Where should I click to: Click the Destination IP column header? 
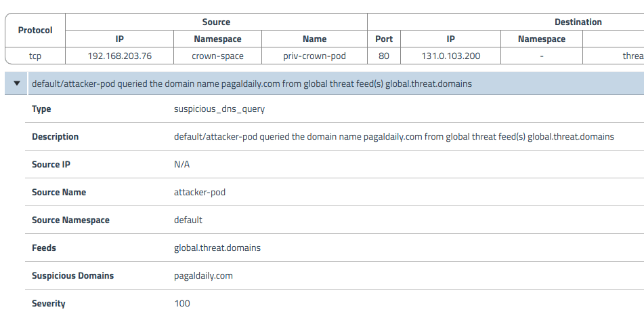click(450, 39)
